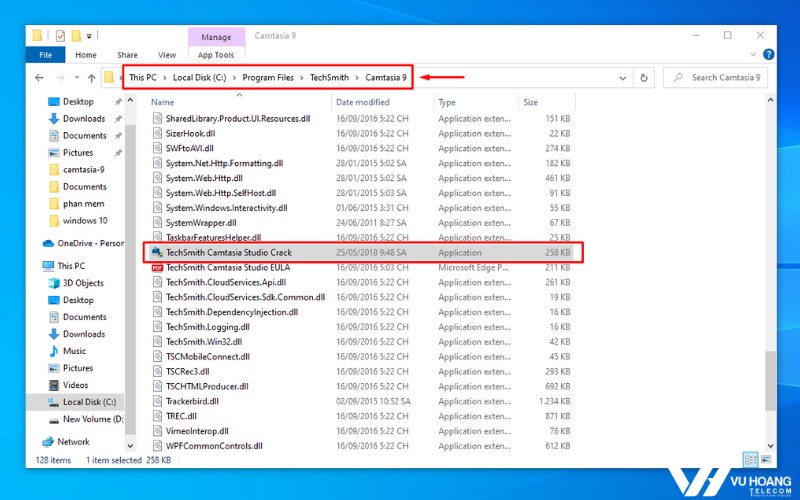800x500 pixels.
Task: Click file list vertical scrollbar thumb
Action: [770, 380]
